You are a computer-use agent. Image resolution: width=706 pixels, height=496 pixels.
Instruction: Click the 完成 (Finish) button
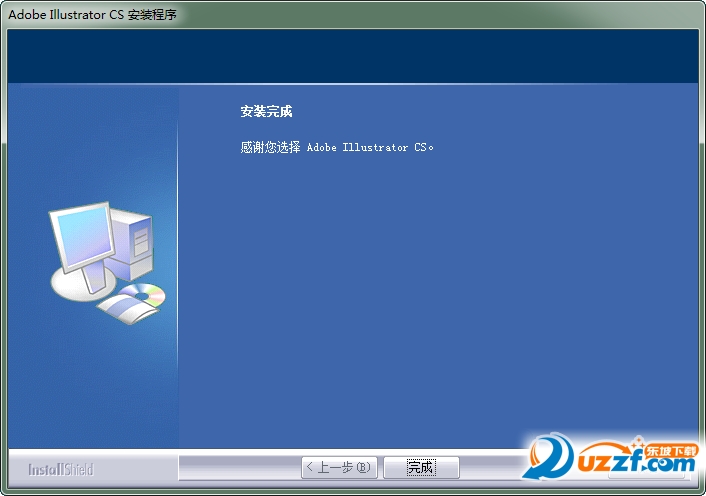pyautogui.click(x=421, y=468)
